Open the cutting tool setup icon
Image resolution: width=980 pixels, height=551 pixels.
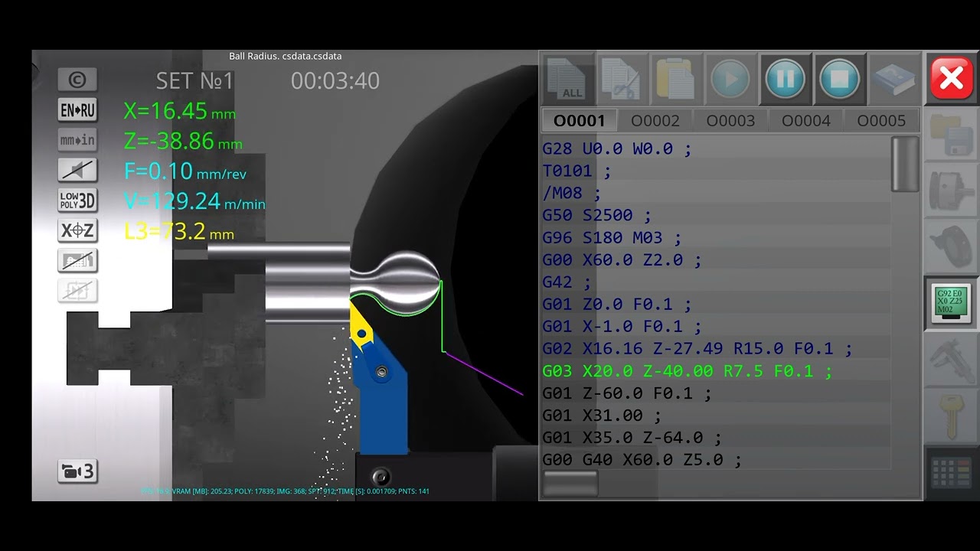point(951,246)
